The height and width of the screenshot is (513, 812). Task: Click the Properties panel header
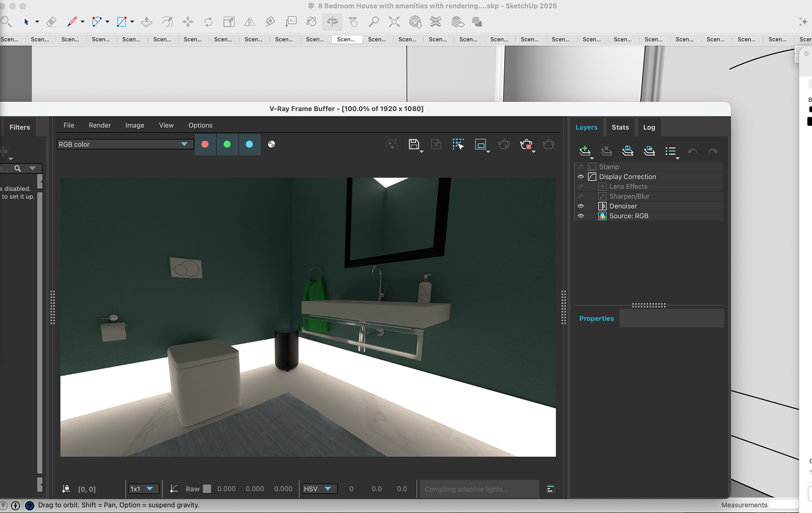596,318
